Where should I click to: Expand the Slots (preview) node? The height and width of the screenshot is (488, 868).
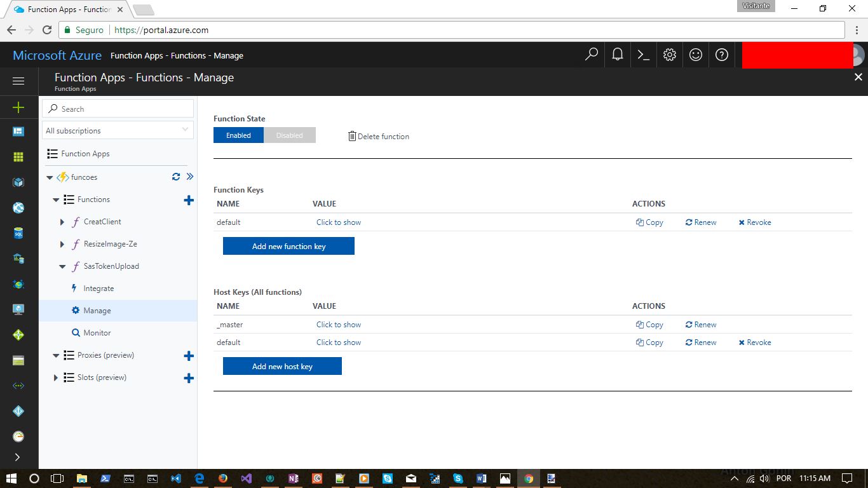coord(55,377)
